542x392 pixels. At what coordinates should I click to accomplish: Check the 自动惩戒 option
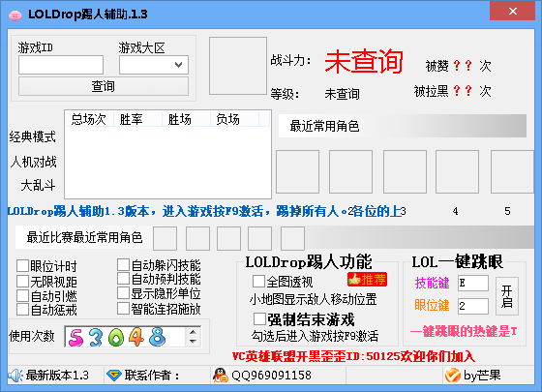pyautogui.click(x=23, y=310)
